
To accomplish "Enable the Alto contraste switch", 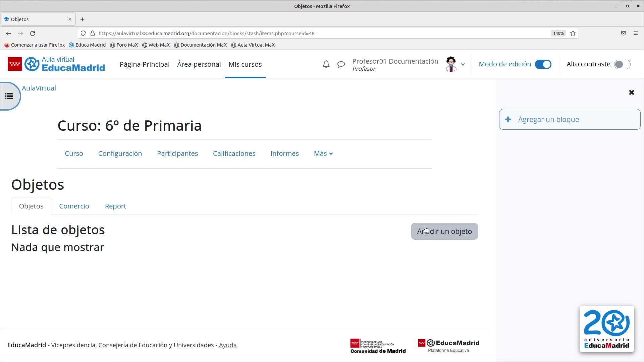I will [x=622, y=64].
